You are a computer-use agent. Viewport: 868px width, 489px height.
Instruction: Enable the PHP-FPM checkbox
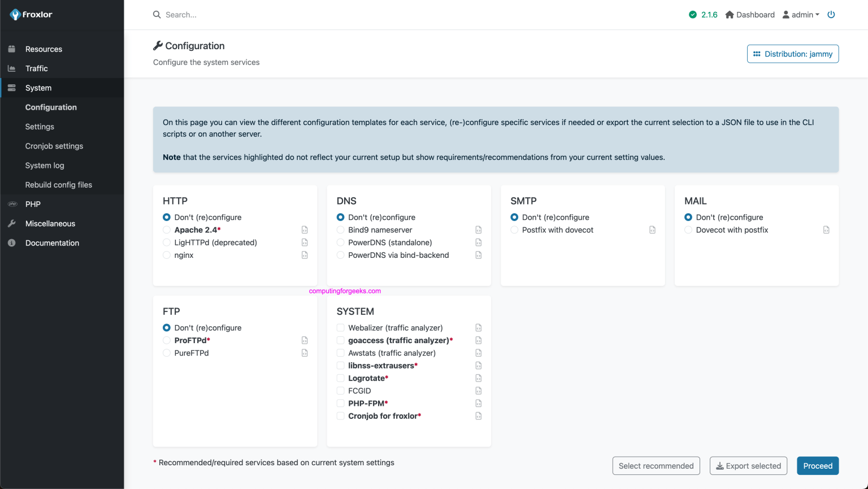[x=340, y=403]
